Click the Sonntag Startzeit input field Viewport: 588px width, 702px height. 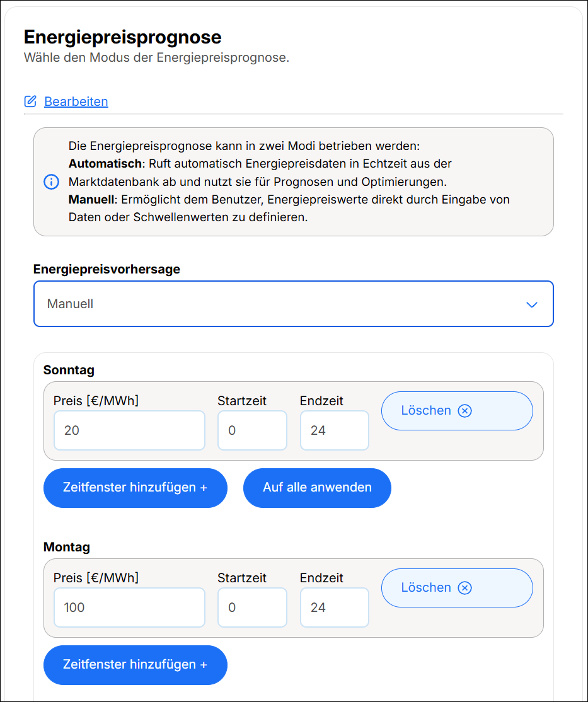pyautogui.click(x=252, y=430)
